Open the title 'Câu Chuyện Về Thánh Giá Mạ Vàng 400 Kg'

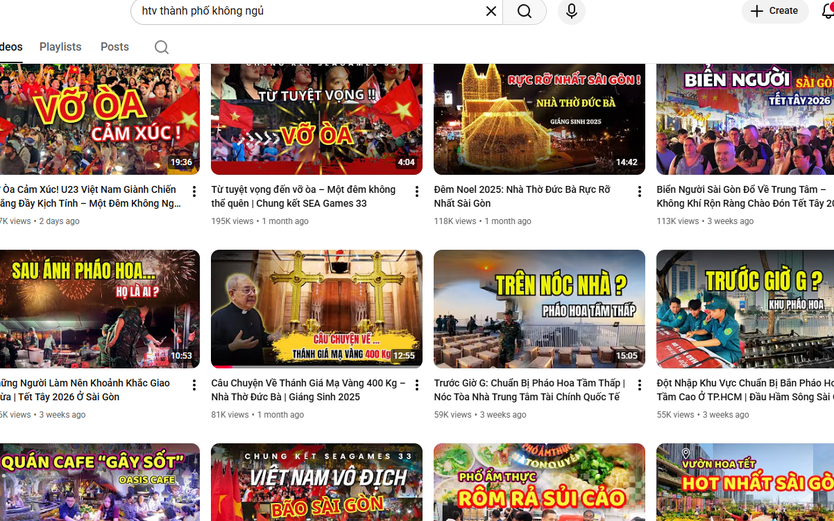pos(308,390)
